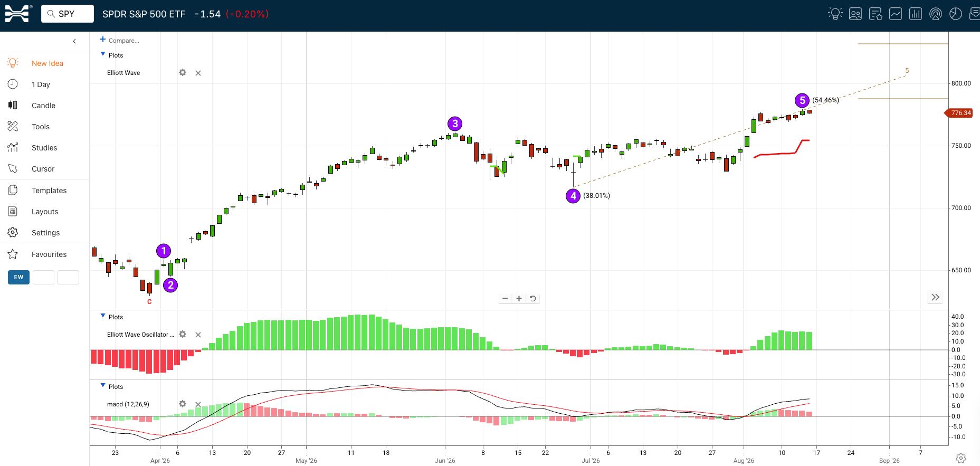Click the app logo in the header
Screen dimensions: 980x466
pos(17,14)
